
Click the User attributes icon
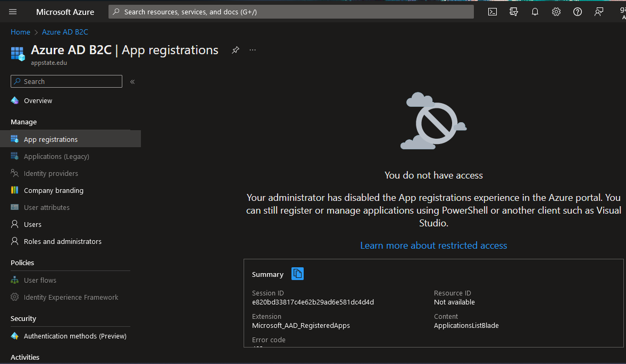(15, 207)
